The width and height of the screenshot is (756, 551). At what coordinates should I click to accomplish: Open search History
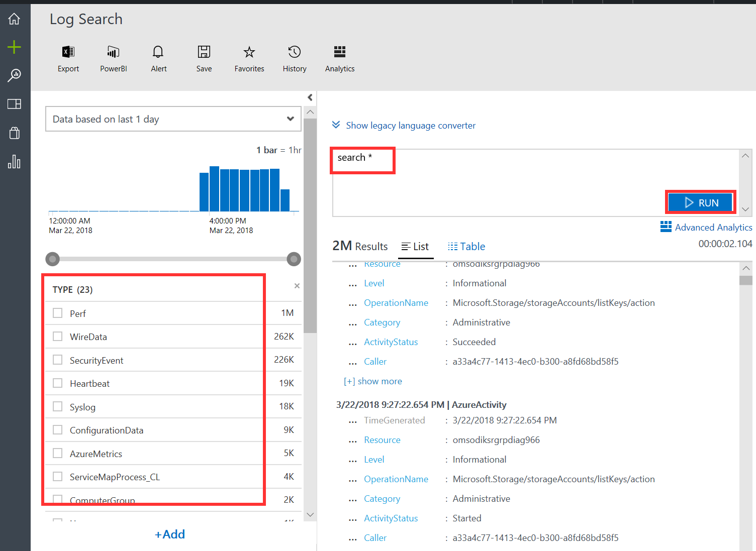click(295, 59)
